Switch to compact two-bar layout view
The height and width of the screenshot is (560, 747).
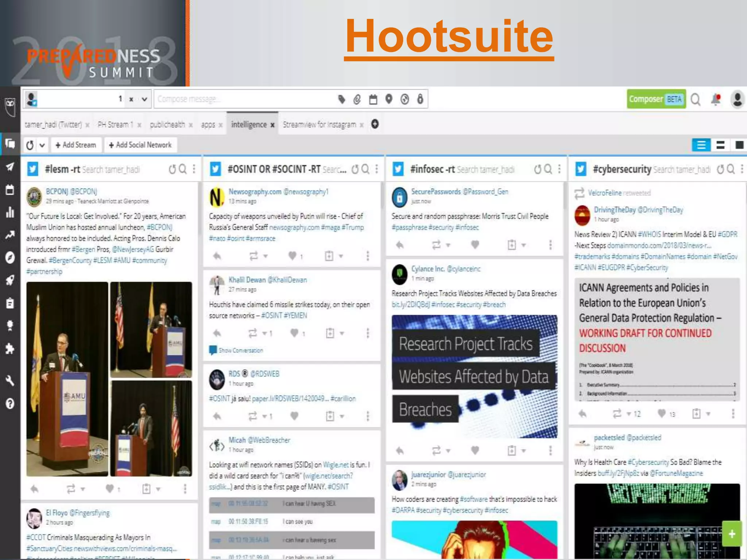(720, 145)
